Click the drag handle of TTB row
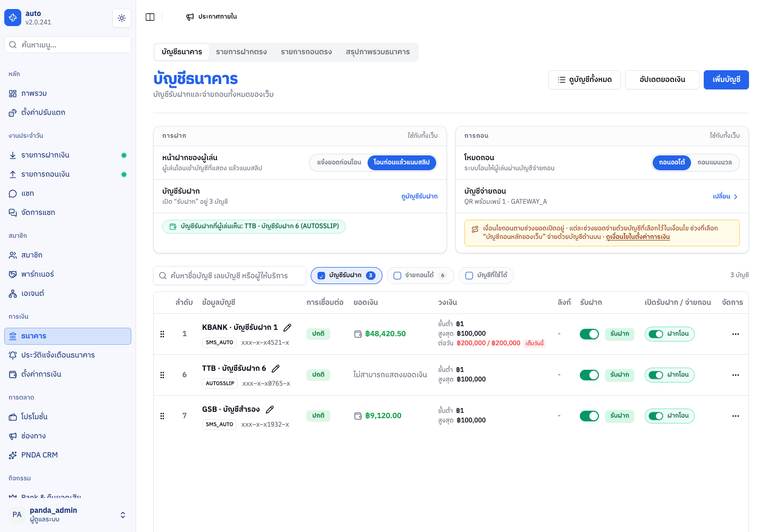Viewport: 766px width, 532px height. [x=162, y=375]
